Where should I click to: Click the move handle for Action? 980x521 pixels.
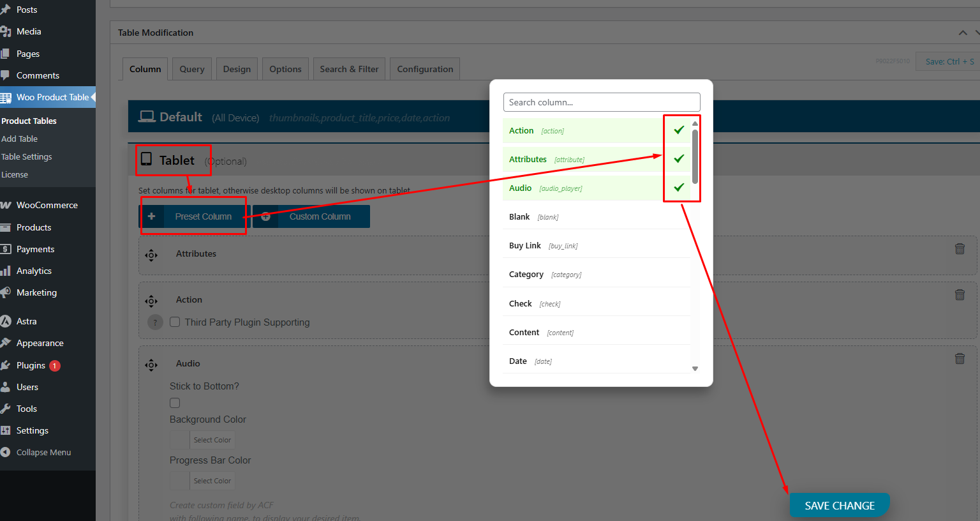(x=151, y=301)
